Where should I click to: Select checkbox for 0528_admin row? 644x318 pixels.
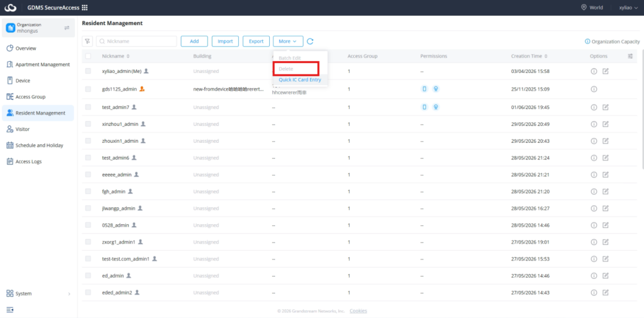(88, 225)
